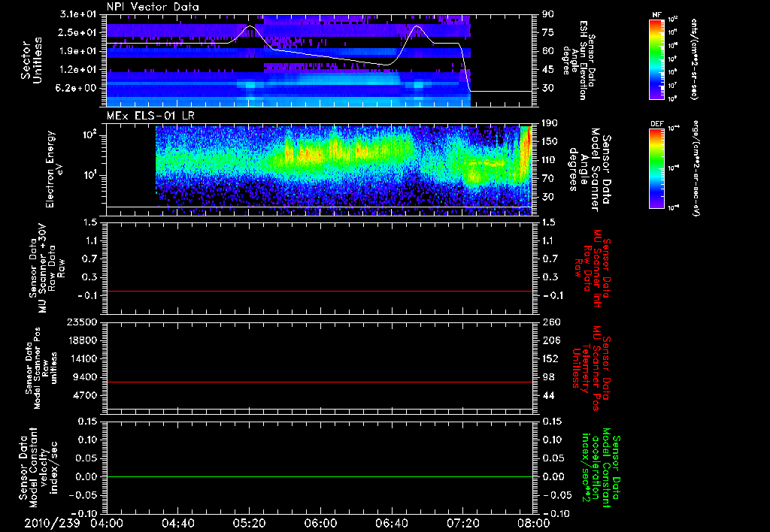The image size is (770, 532).
Task: Click the 07:20 time axis label
Action: 463,523
